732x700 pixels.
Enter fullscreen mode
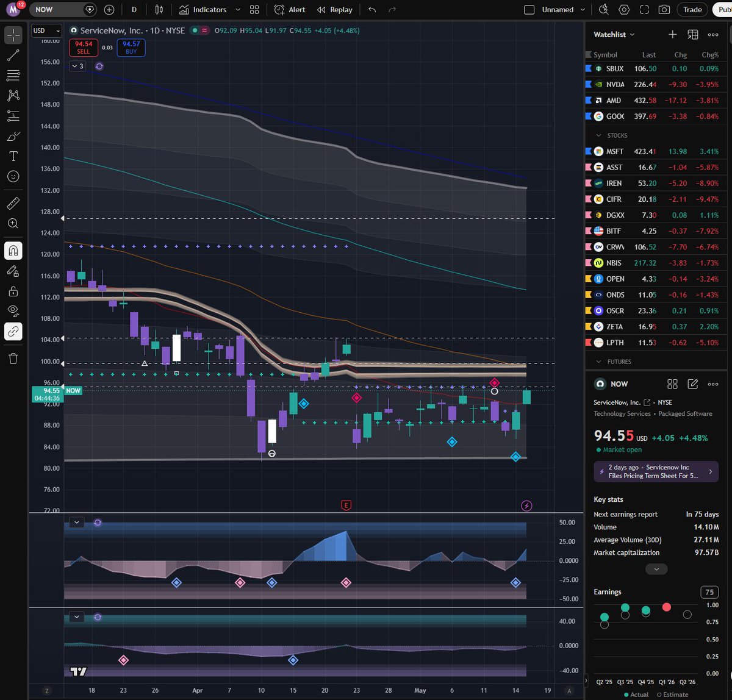tap(644, 10)
